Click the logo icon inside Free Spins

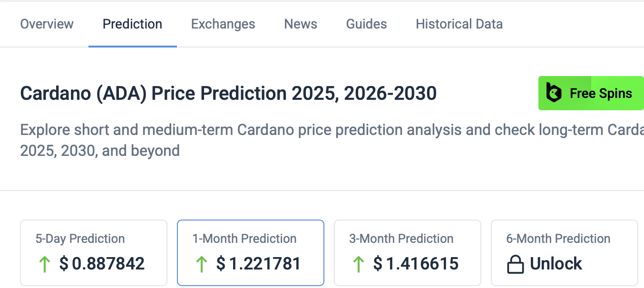[554, 93]
